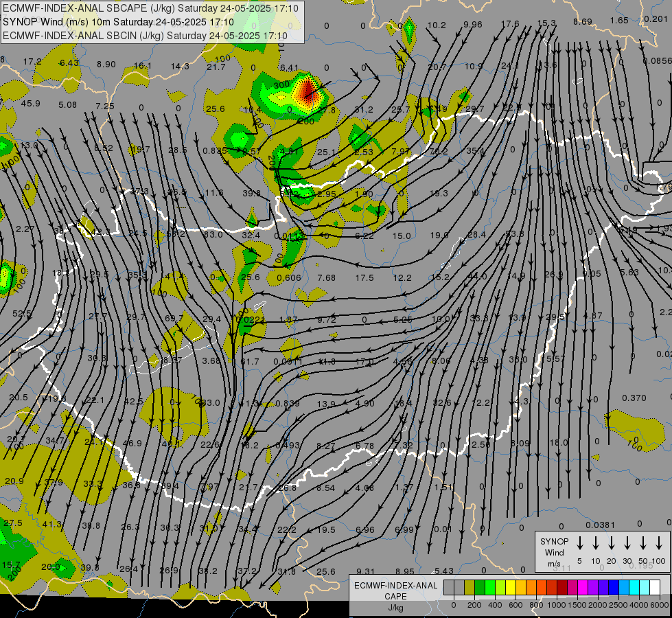Click the wind arrow above 100 m/s
This screenshot has width=672, height=618.
click(x=659, y=543)
